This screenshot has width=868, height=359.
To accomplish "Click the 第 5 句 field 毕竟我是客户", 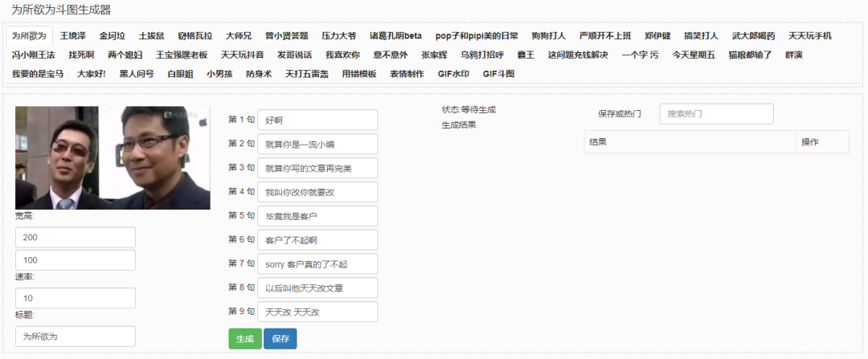I will [317, 216].
